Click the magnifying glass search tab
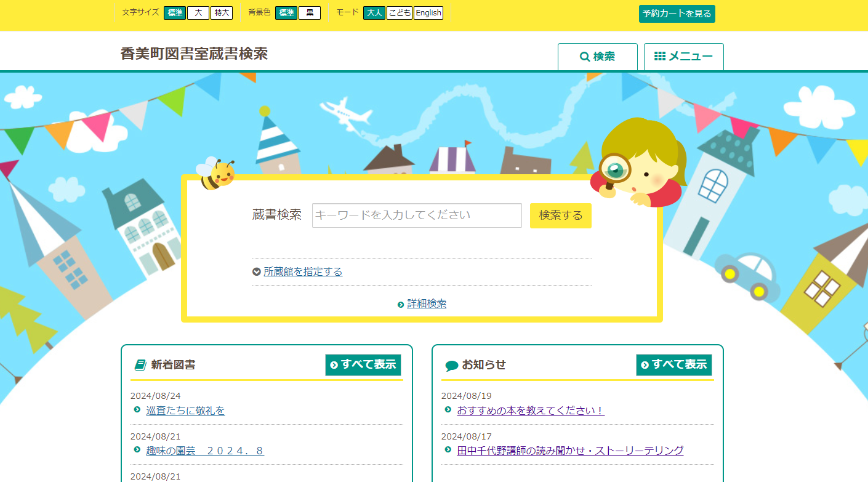 pyautogui.click(x=597, y=57)
